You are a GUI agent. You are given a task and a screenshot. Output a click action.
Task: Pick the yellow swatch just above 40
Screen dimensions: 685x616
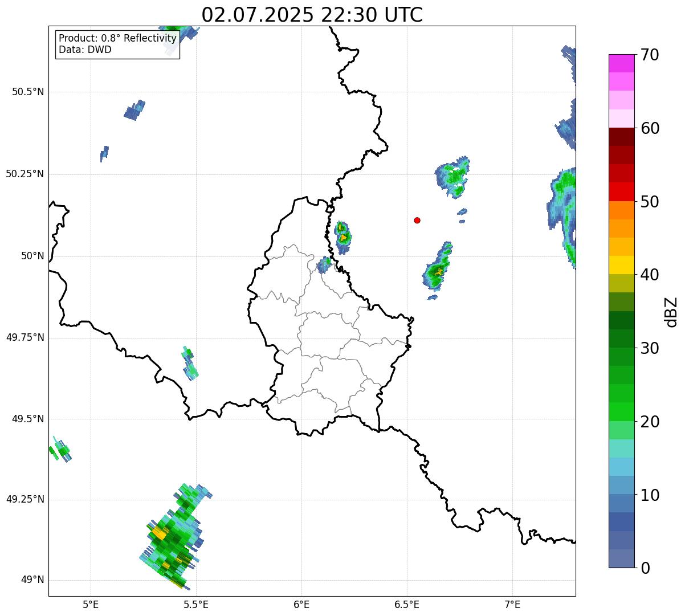point(621,265)
